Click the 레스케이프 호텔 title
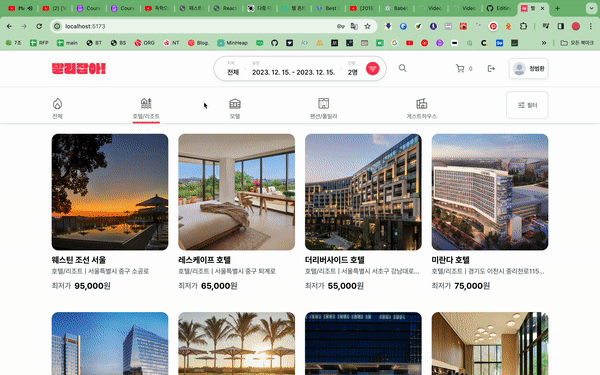Viewport: 600px width, 375px height. tap(204, 260)
